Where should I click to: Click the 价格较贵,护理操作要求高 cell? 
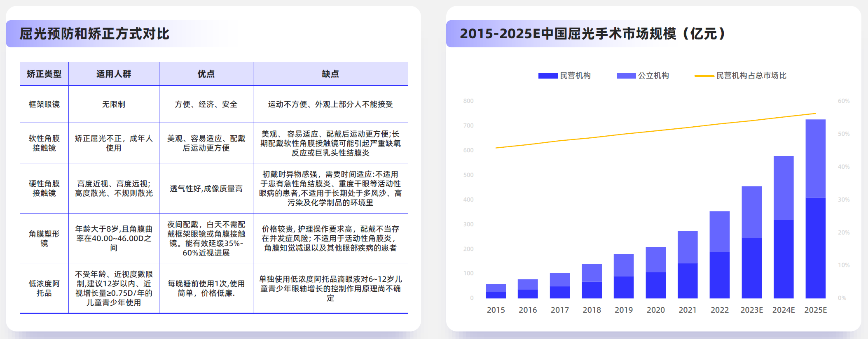click(330, 239)
